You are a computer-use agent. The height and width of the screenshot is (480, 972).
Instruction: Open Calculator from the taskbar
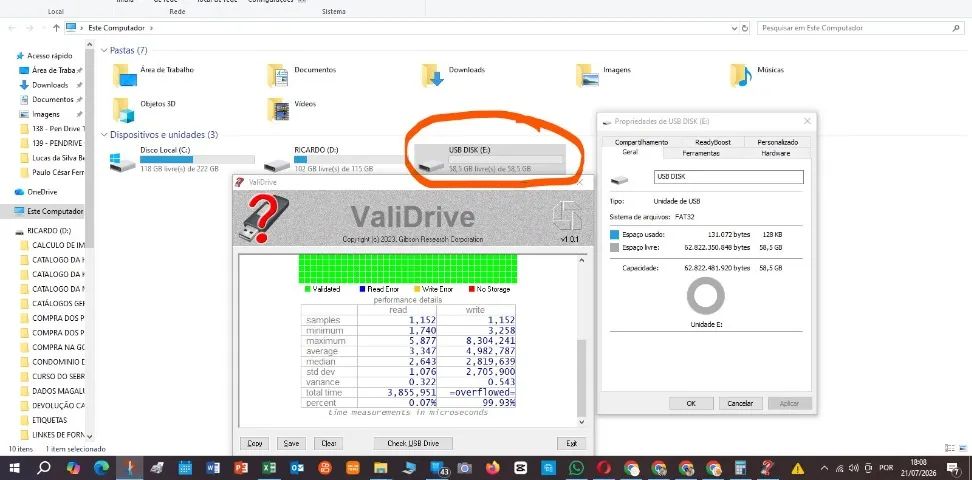tap(740, 468)
